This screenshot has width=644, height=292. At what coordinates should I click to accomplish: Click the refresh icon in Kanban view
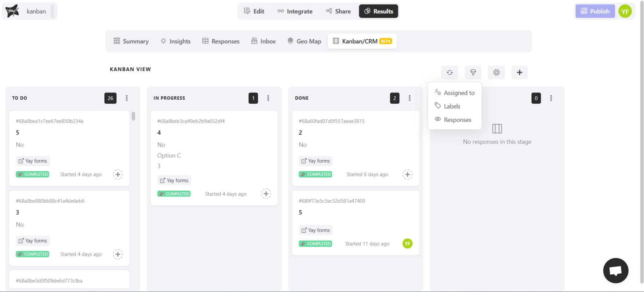(x=450, y=72)
